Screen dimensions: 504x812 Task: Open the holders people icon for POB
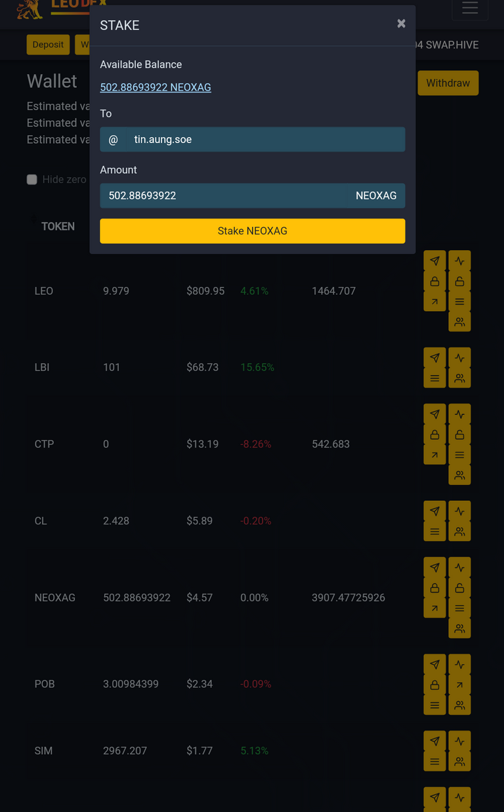click(x=459, y=705)
